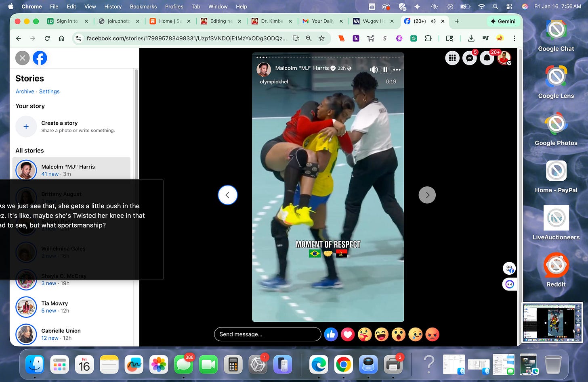
Task: React with the Care hug emoji
Action: tap(365, 334)
